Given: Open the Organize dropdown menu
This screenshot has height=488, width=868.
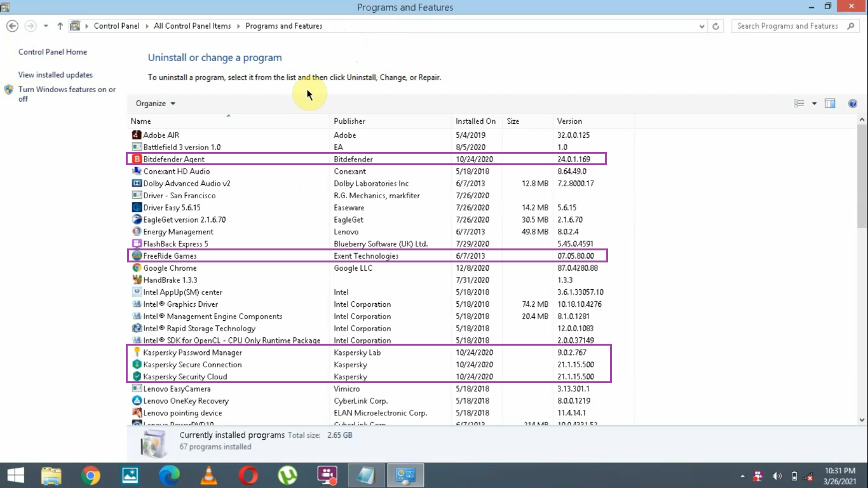Looking at the screenshot, I should (156, 104).
